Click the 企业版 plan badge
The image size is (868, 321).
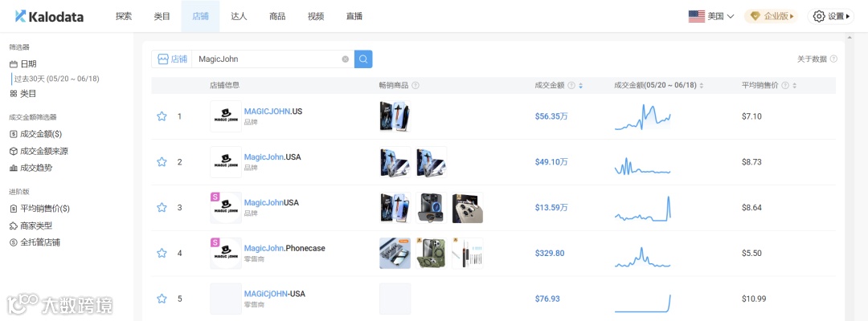771,17
